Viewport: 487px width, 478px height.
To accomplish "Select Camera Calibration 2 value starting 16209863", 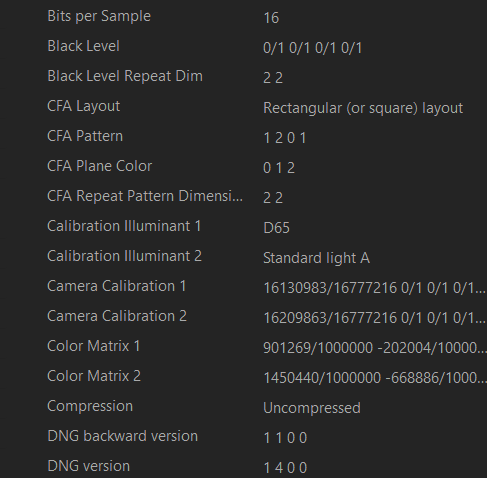I will [x=374, y=318].
